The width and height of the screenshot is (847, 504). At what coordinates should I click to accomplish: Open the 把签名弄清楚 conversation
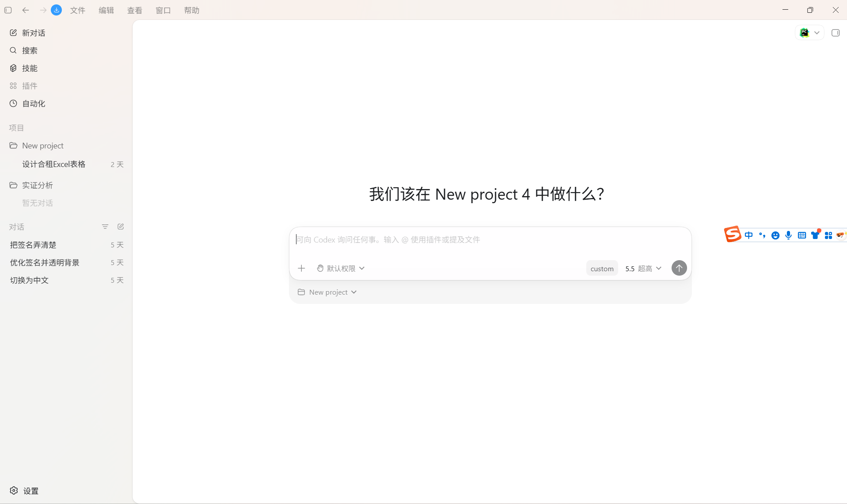[x=66, y=245]
